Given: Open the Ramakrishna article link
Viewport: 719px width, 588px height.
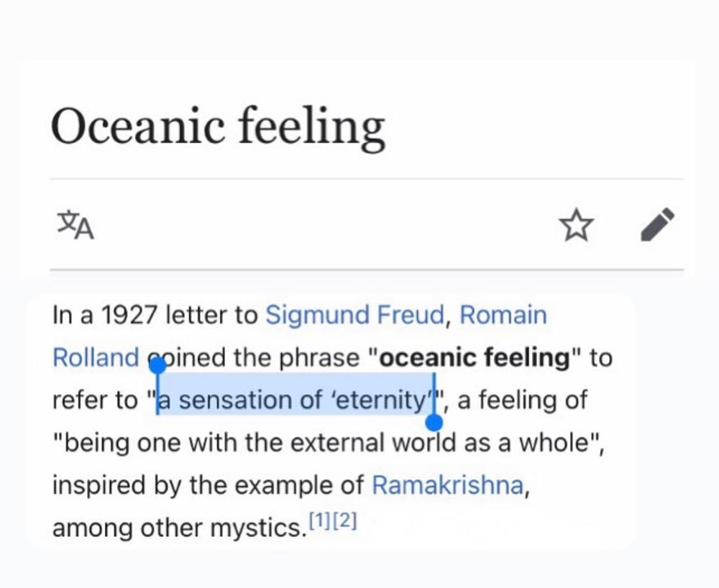Looking at the screenshot, I should click(447, 485).
